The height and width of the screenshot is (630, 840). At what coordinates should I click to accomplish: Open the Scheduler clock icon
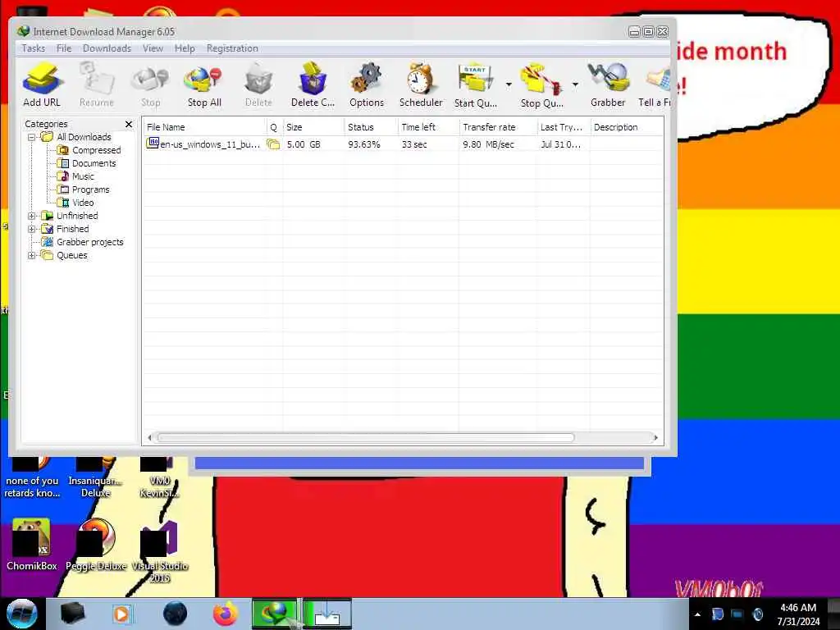coord(421,84)
